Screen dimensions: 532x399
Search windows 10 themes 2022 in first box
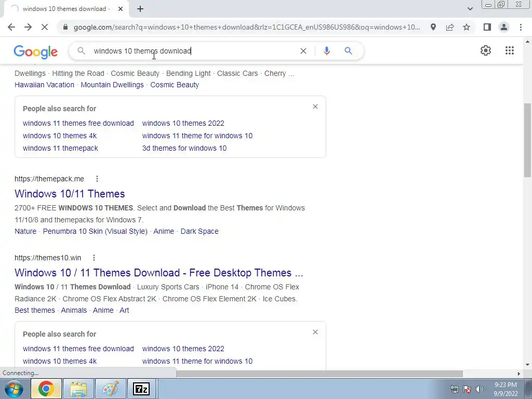tap(183, 123)
